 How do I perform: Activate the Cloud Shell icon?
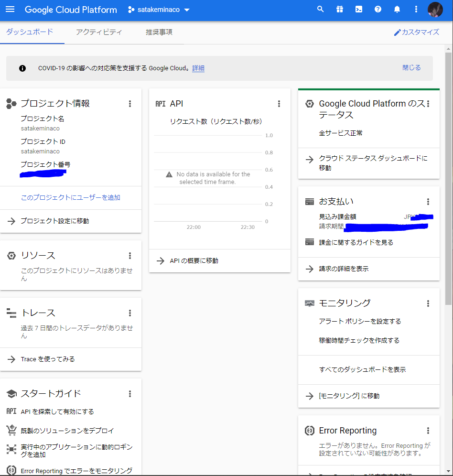point(359,9)
